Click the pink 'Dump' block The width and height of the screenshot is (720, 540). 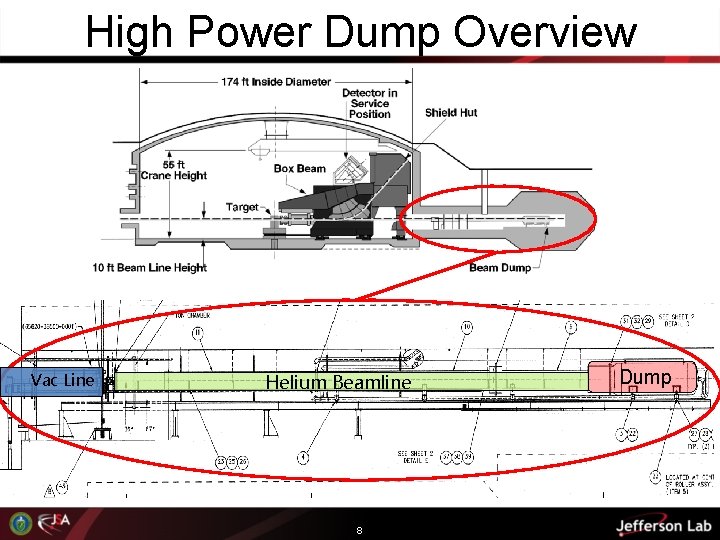[642, 377]
